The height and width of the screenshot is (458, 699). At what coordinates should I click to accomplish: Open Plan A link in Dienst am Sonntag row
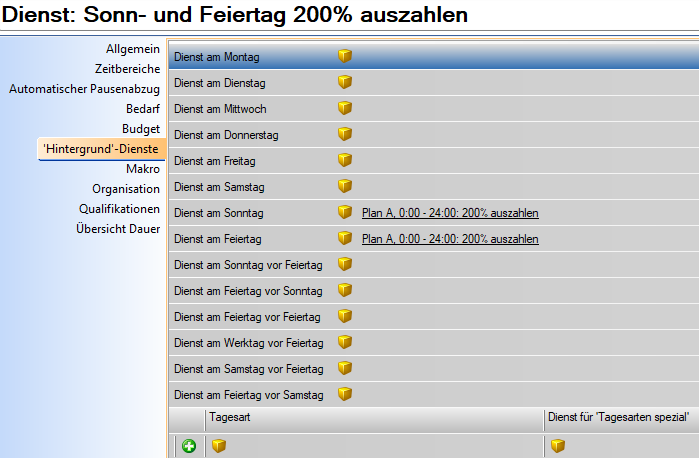pos(450,213)
